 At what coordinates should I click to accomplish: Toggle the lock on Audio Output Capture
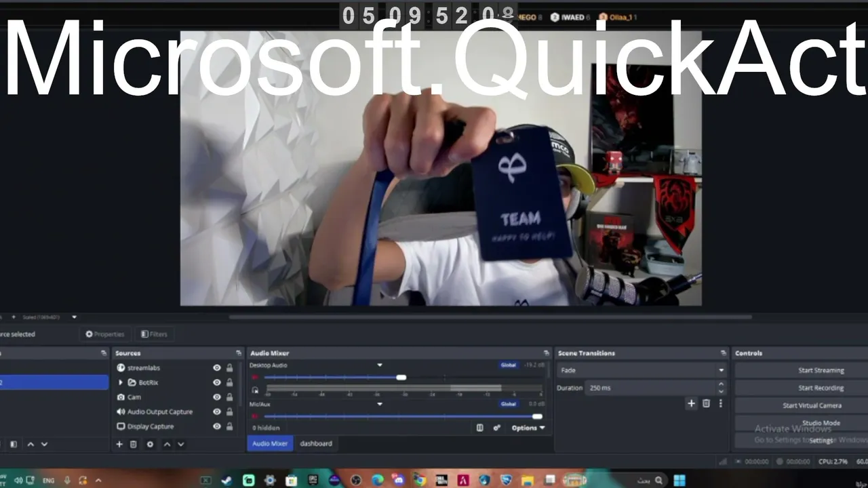(x=230, y=412)
